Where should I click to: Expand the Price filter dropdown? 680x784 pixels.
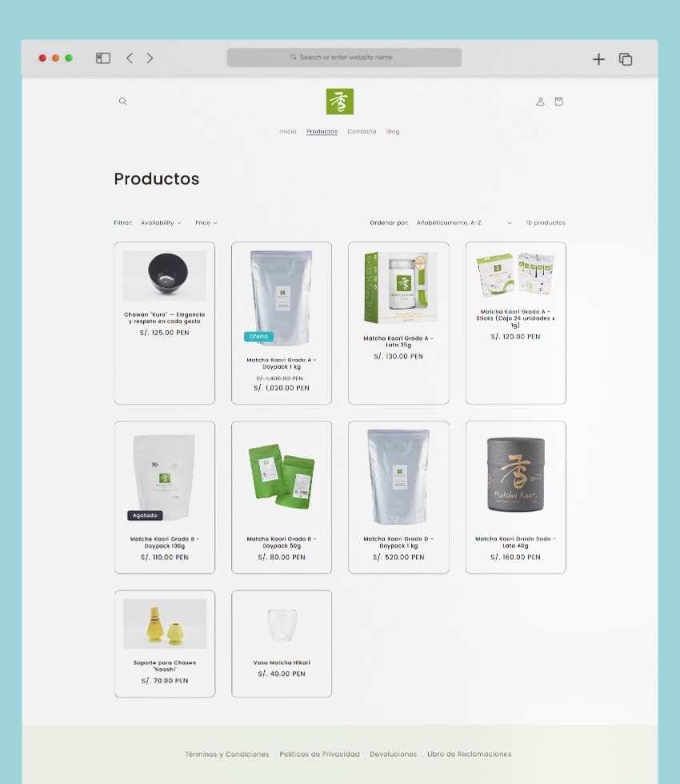206,223
